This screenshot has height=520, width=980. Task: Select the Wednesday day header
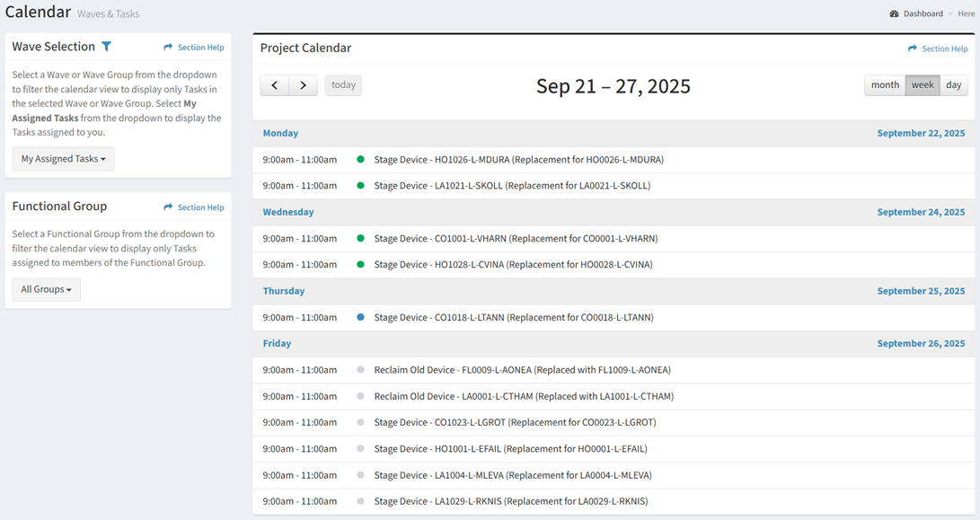coord(288,212)
